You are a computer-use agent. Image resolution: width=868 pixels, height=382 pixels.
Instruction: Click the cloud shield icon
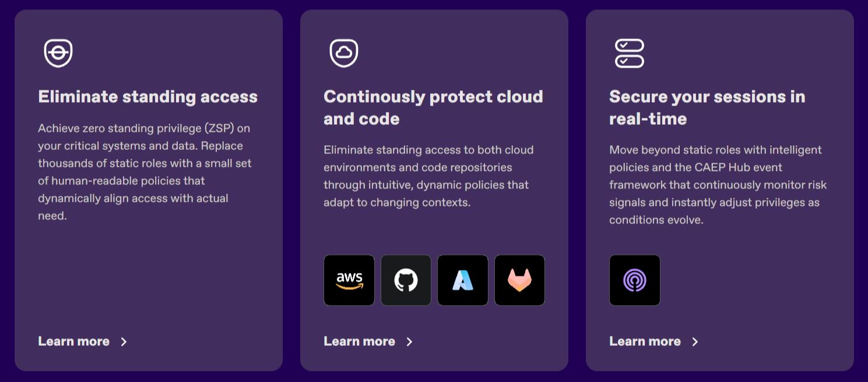(344, 53)
